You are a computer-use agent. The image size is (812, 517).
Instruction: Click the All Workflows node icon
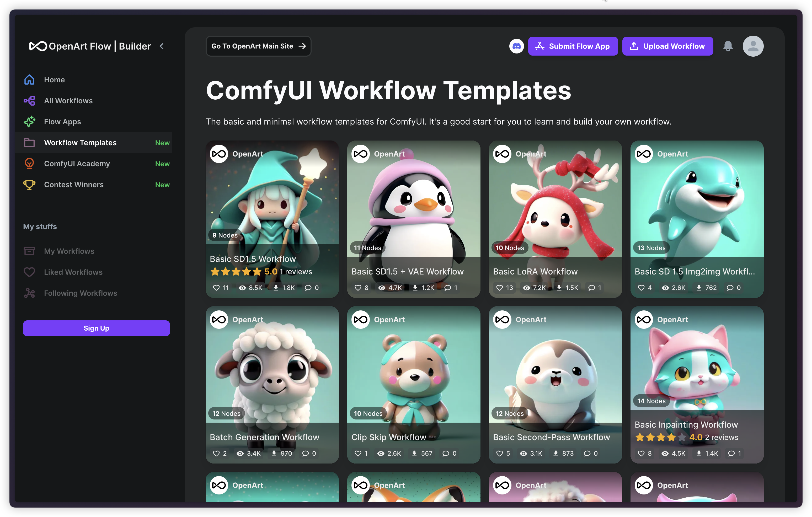click(x=29, y=101)
